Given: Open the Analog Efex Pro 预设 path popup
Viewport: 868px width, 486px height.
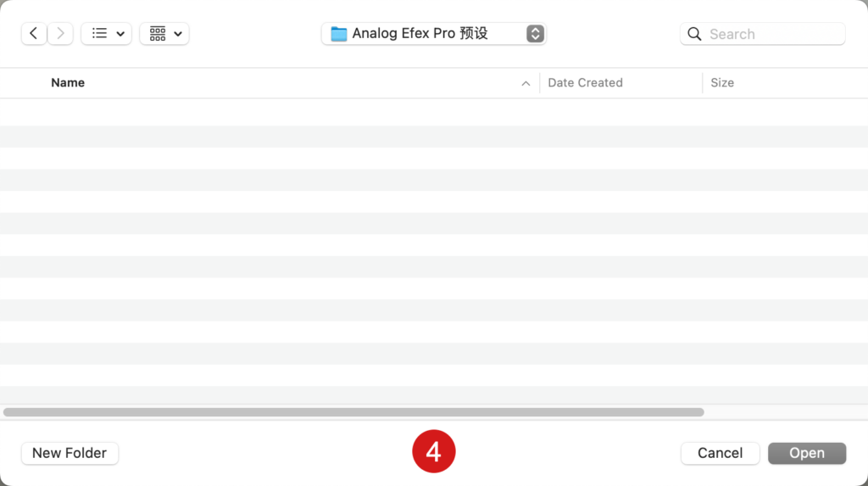Looking at the screenshot, I should 433,34.
